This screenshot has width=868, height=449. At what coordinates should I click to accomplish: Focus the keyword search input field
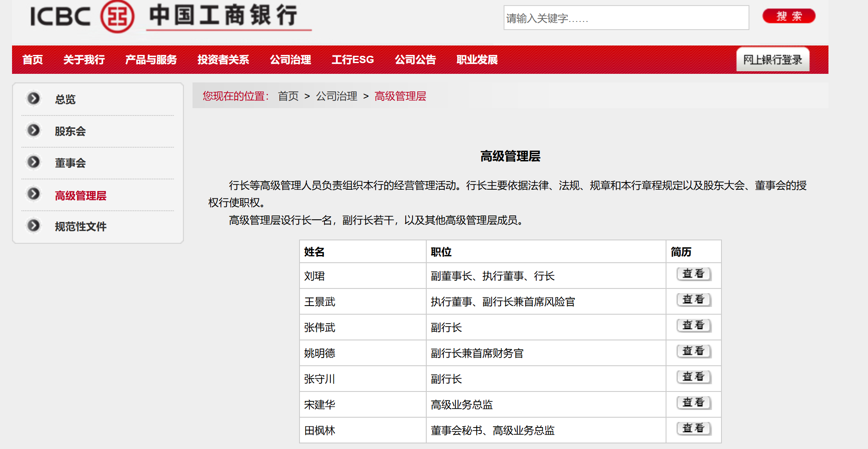click(x=626, y=18)
